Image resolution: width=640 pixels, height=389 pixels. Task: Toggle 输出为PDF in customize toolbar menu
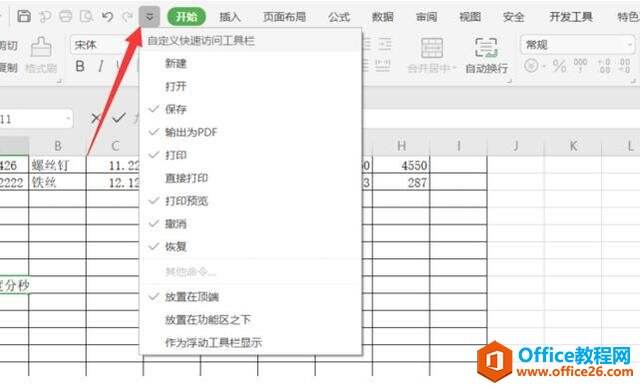click(x=251, y=132)
